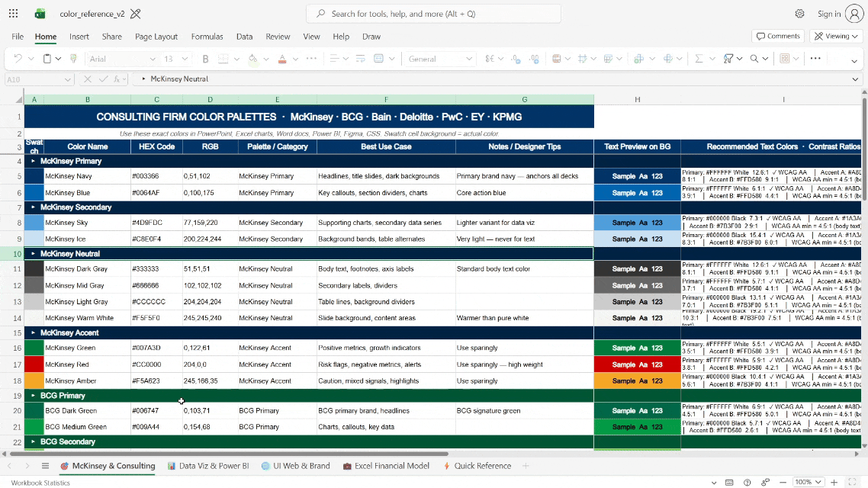Switch to the Insert ribbon tab

(79, 37)
